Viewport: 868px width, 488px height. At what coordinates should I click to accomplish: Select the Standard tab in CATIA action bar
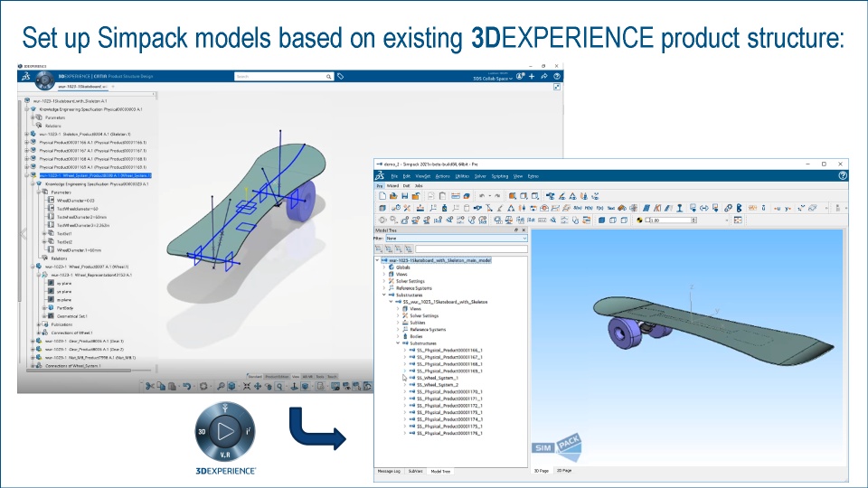255,377
